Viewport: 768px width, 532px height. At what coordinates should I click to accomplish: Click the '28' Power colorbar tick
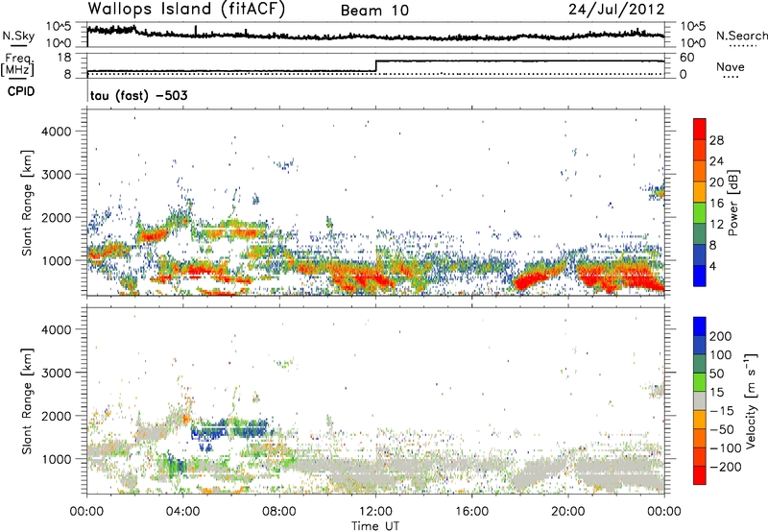[716, 140]
